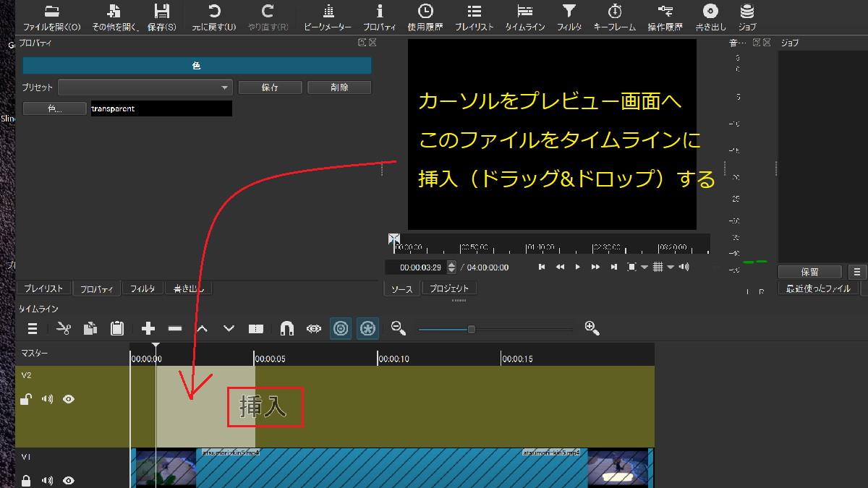This screenshot has height=488, width=868.
Task: Click the transparent color swatch in Properties
Action: tap(161, 108)
